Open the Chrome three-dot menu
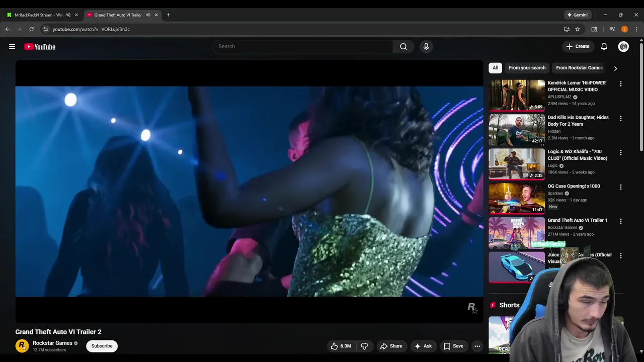 tap(636, 29)
